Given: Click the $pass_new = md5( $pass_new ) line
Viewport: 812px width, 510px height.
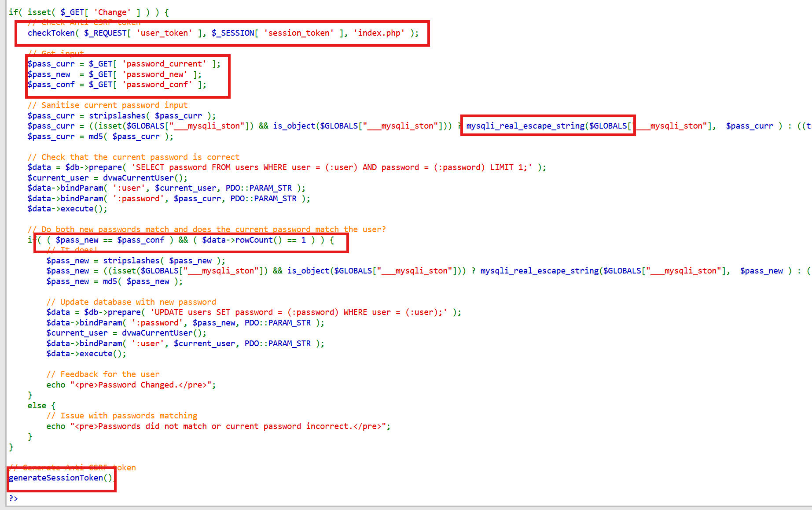Looking at the screenshot, I should pyautogui.click(x=114, y=281).
